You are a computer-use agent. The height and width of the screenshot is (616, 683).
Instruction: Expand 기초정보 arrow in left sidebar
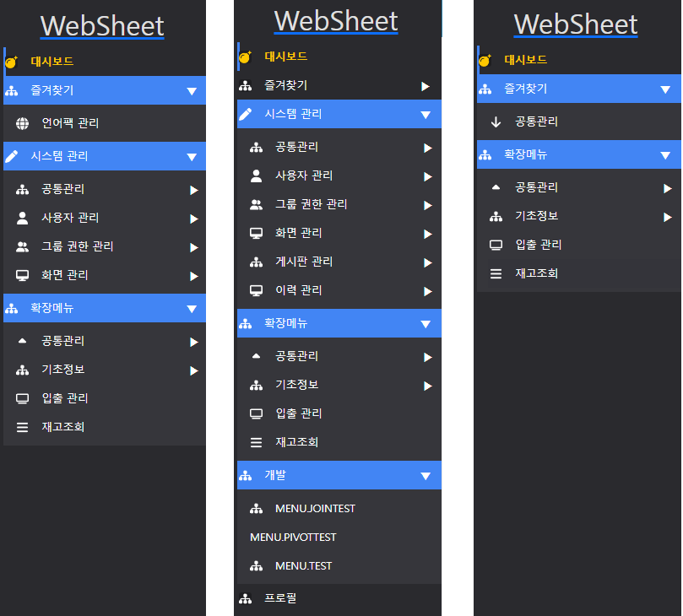[194, 370]
